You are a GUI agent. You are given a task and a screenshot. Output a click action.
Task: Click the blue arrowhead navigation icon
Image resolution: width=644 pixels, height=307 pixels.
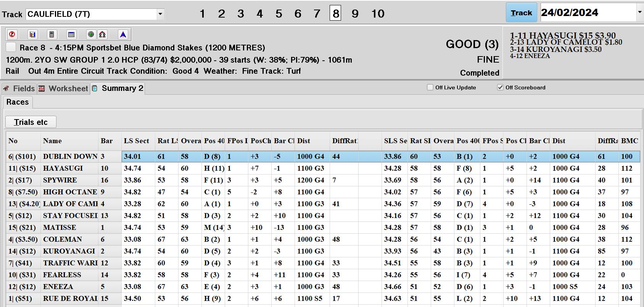123,35
